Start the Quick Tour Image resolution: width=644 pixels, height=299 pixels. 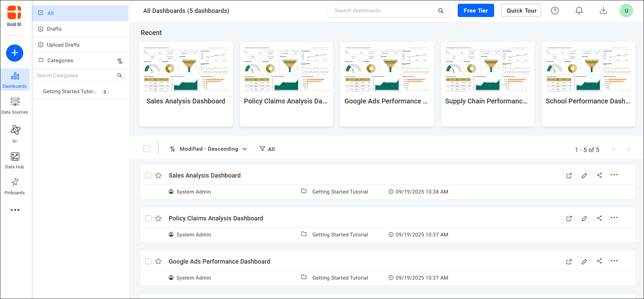coord(521,11)
